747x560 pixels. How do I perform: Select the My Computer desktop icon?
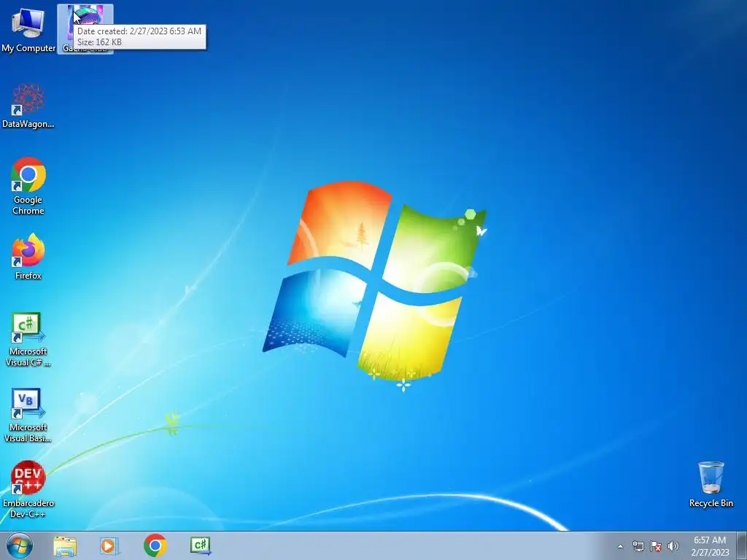click(28, 28)
